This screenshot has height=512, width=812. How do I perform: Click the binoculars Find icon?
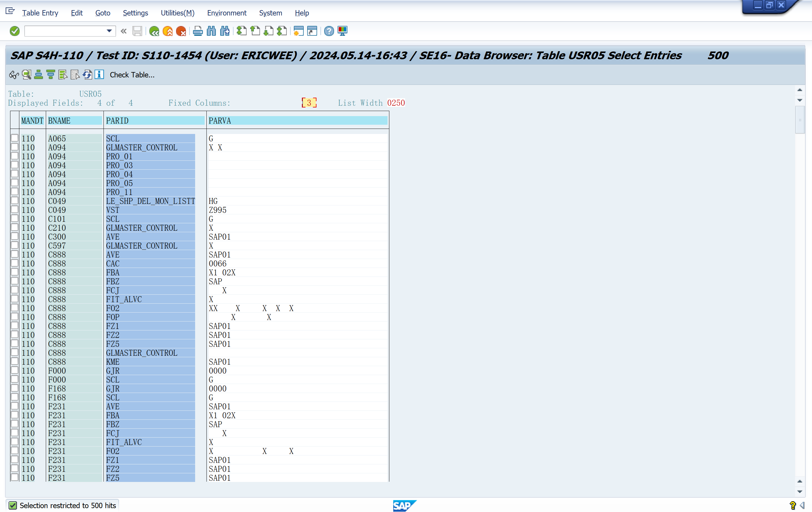click(211, 31)
